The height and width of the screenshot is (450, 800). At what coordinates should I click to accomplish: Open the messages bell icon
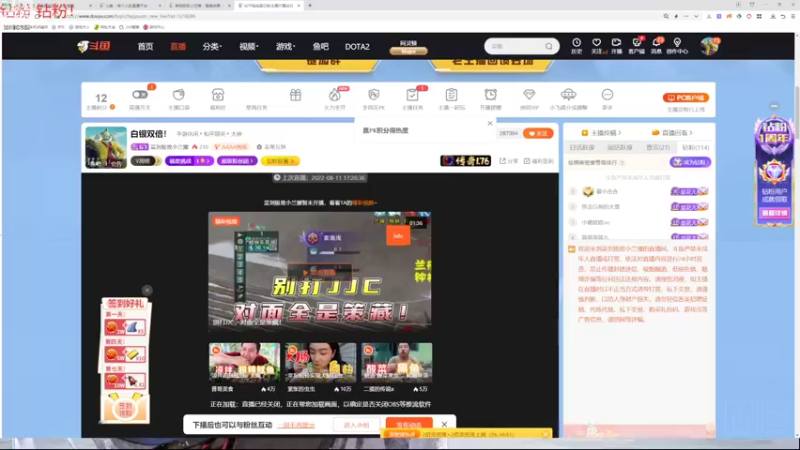click(x=657, y=43)
